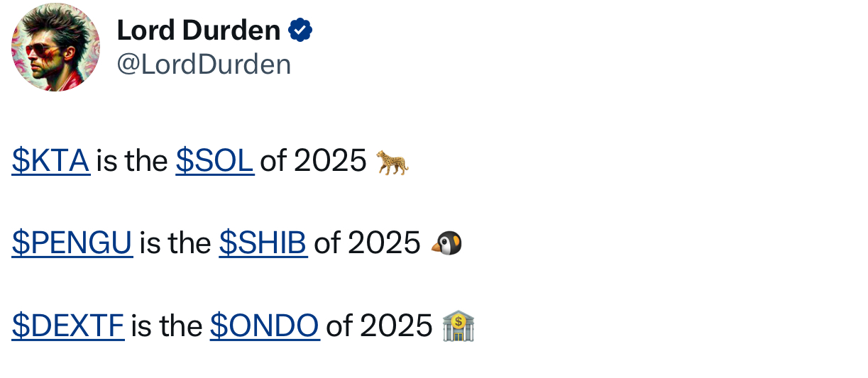Open Lord Durden's profile picture
Viewport: 868px width, 378px height.
55,48
